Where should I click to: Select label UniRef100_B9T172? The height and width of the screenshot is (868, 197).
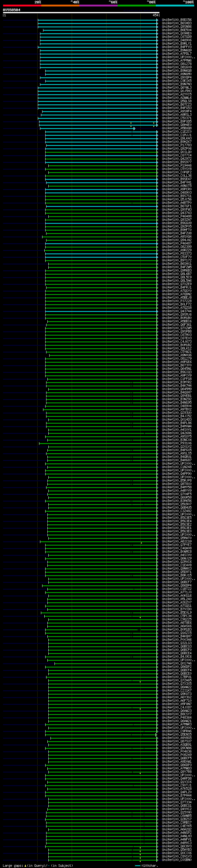[x=177, y=260]
